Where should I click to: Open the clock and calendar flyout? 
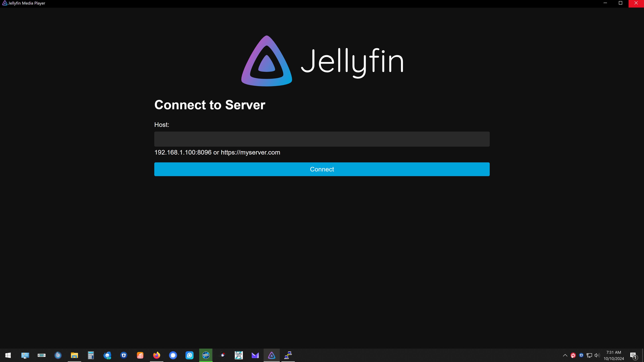pos(613,355)
